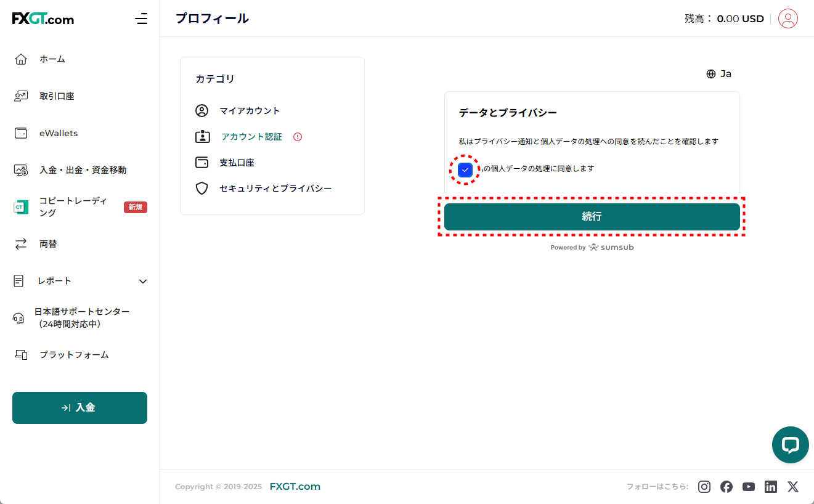Viewport: 814px width, 504px height.
Task: Select アカウント認証 category
Action: (x=251, y=137)
